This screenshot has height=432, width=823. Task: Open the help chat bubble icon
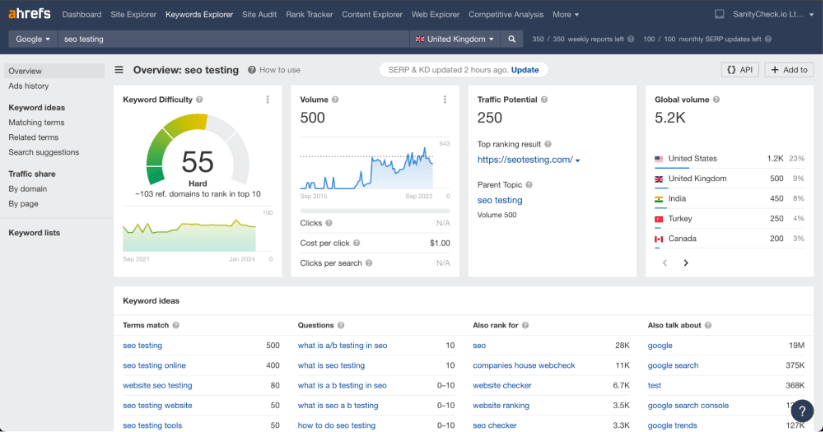tap(801, 411)
